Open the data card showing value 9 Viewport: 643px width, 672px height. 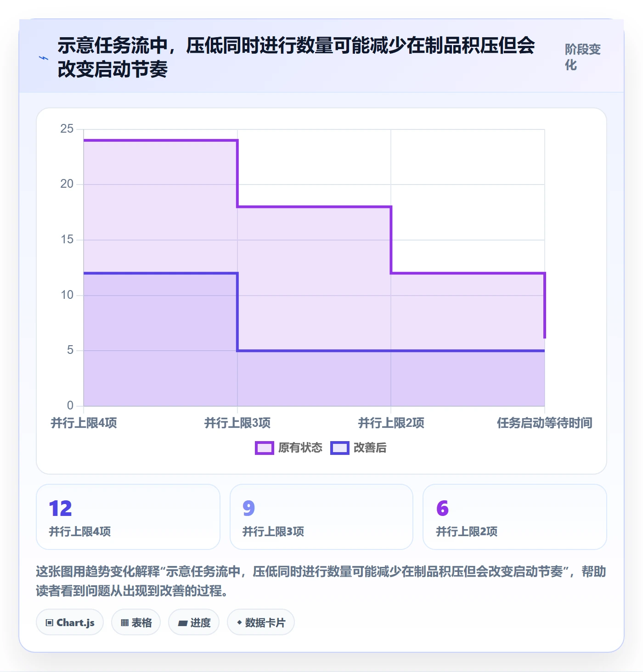point(321,517)
